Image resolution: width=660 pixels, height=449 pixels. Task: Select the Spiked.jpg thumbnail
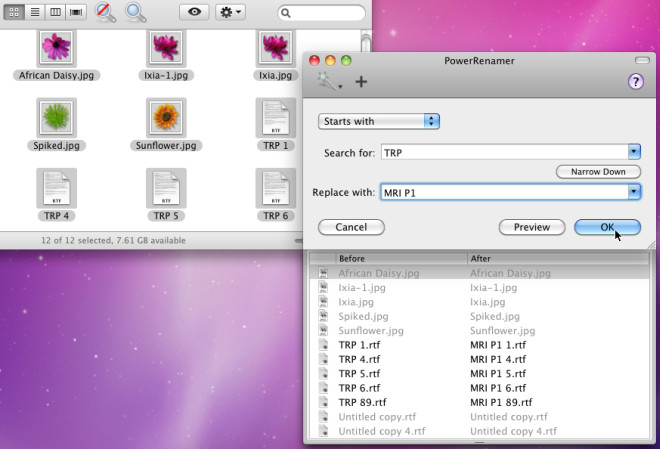(56, 118)
